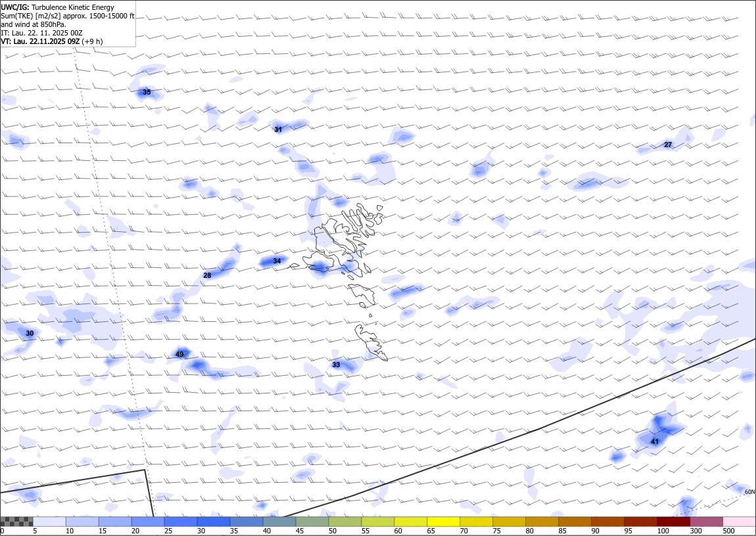756x536 pixels.
Task: Pick the 100–300 maroon legend swatch
Action: (673, 522)
